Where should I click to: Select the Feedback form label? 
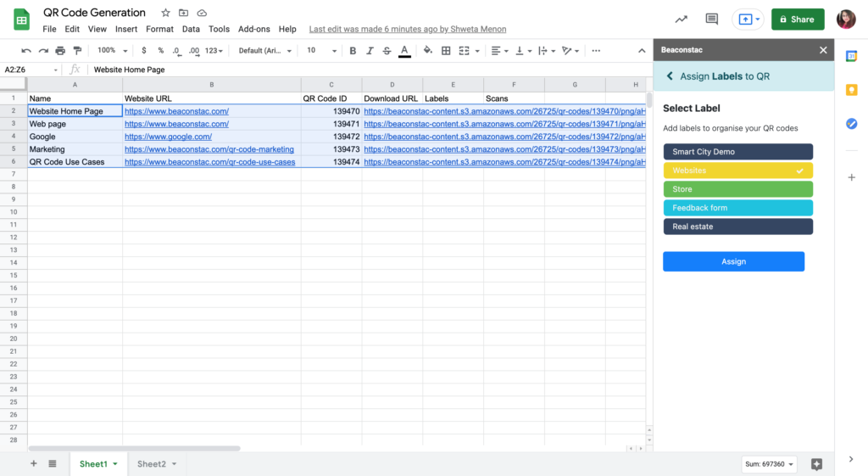click(738, 208)
